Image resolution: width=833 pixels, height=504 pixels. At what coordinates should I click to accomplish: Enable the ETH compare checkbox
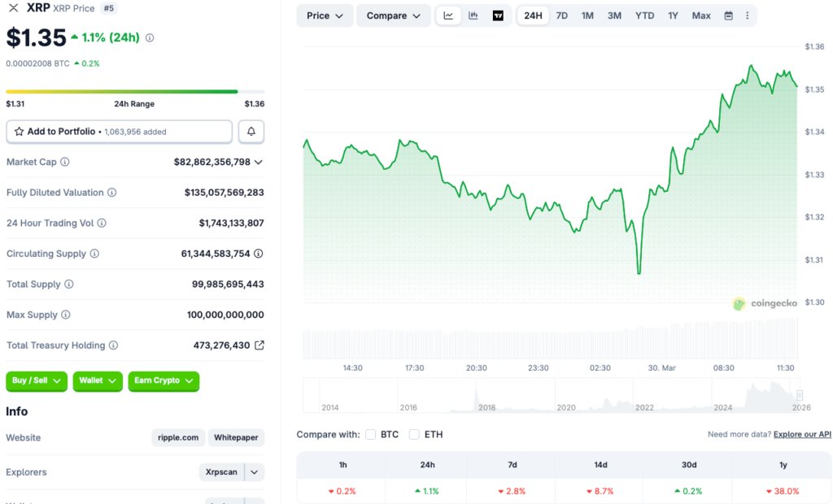pos(414,434)
